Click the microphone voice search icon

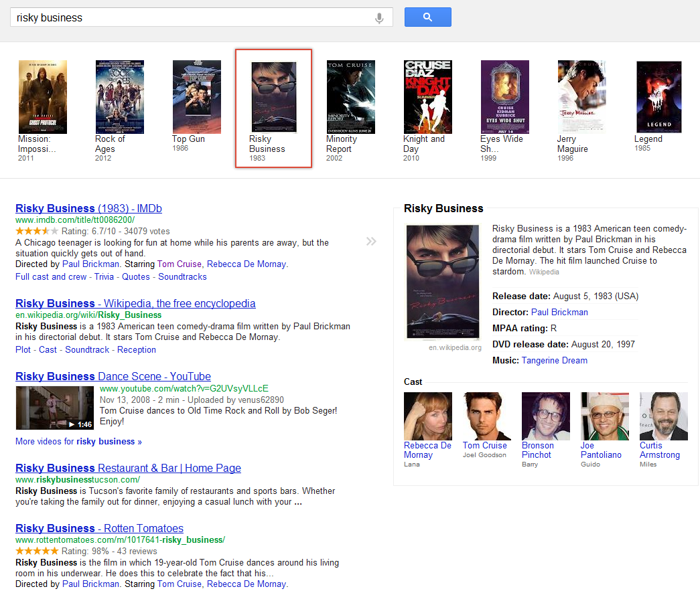click(x=379, y=18)
